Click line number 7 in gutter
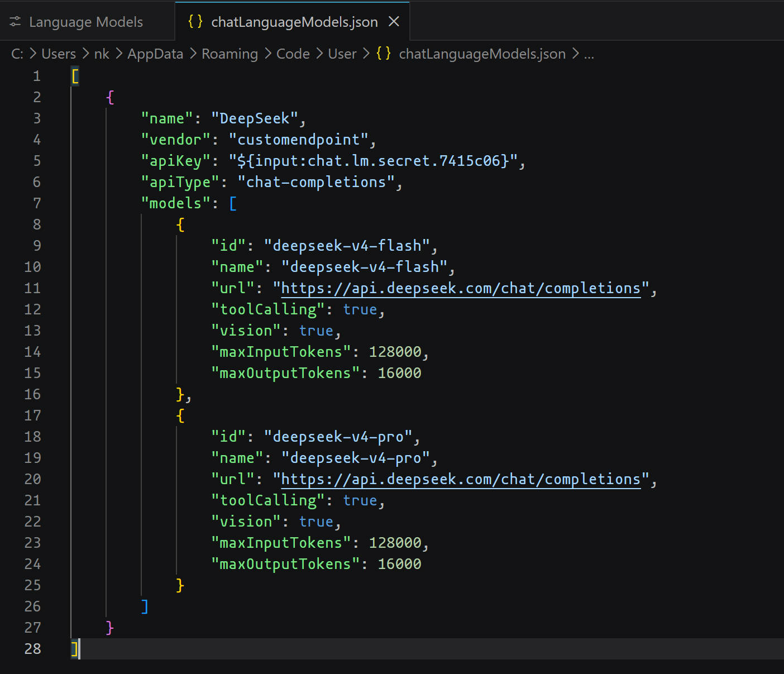 [37, 203]
